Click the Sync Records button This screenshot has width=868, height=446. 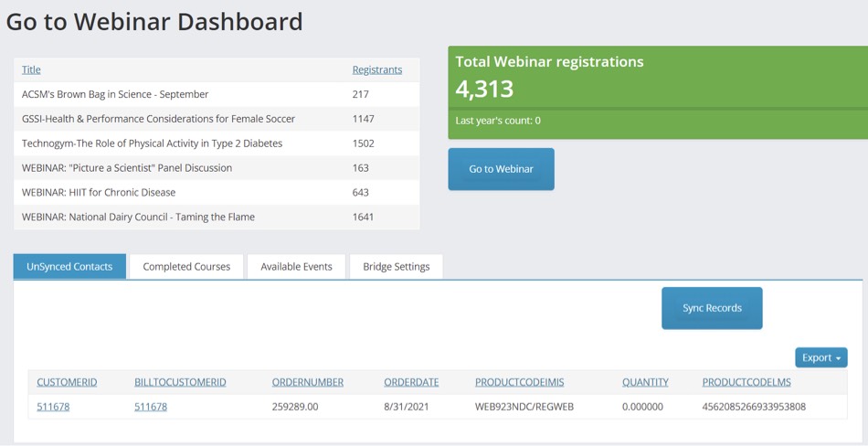(712, 308)
